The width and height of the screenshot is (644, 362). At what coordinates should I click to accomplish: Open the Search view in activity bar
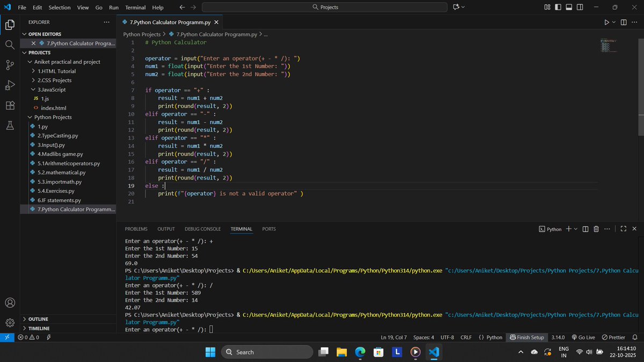coord(10,45)
